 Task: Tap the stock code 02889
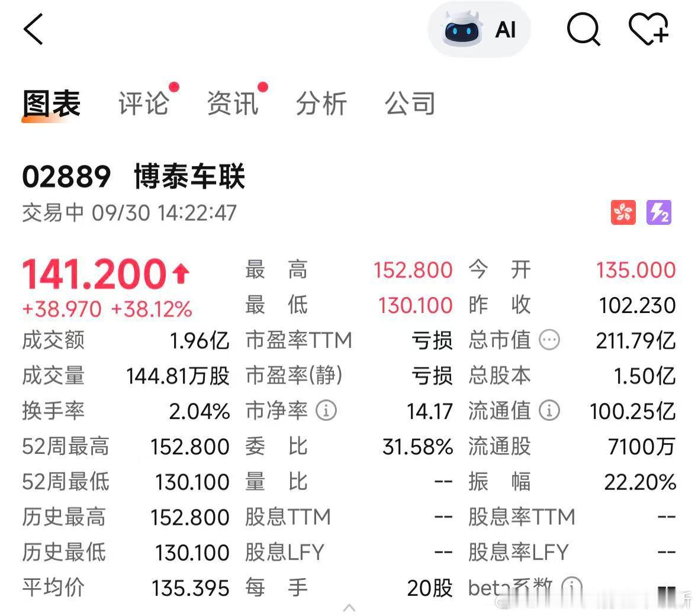tap(66, 177)
